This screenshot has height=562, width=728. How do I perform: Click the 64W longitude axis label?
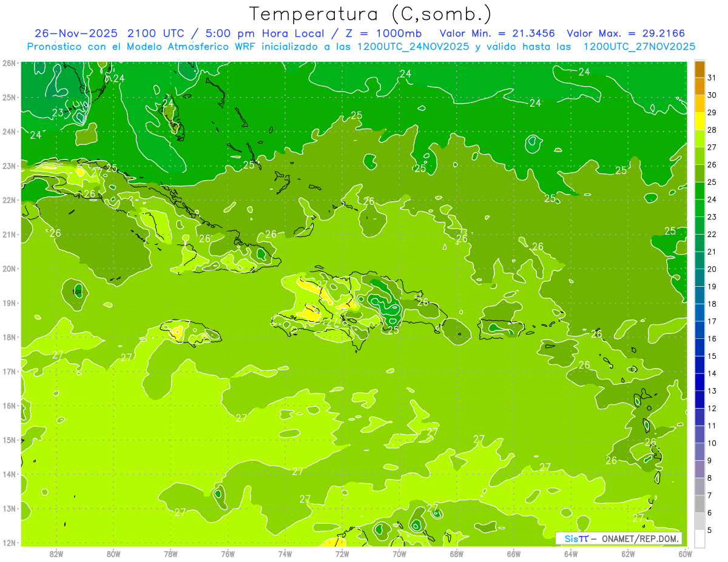pos(571,554)
